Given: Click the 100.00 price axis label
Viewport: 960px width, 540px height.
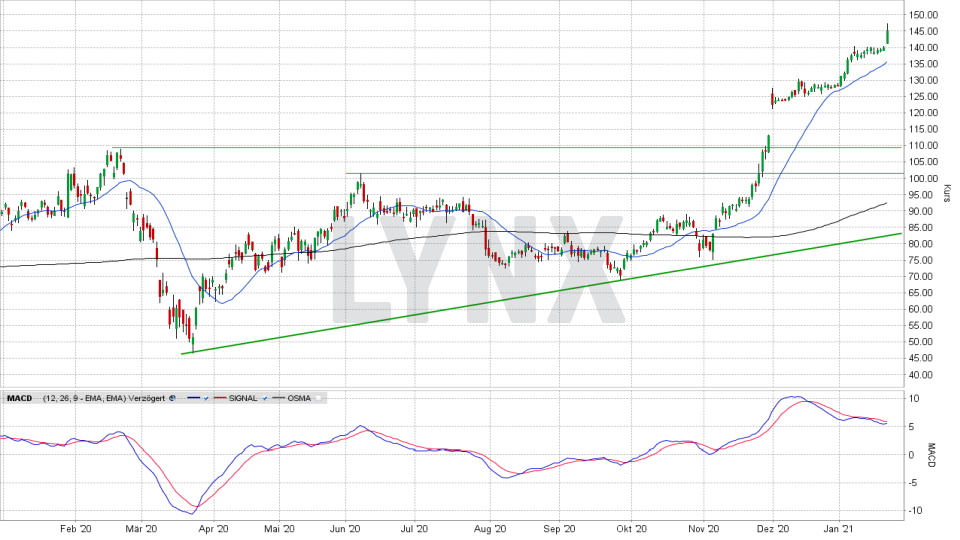Looking at the screenshot, I should pyautogui.click(x=923, y=178).
